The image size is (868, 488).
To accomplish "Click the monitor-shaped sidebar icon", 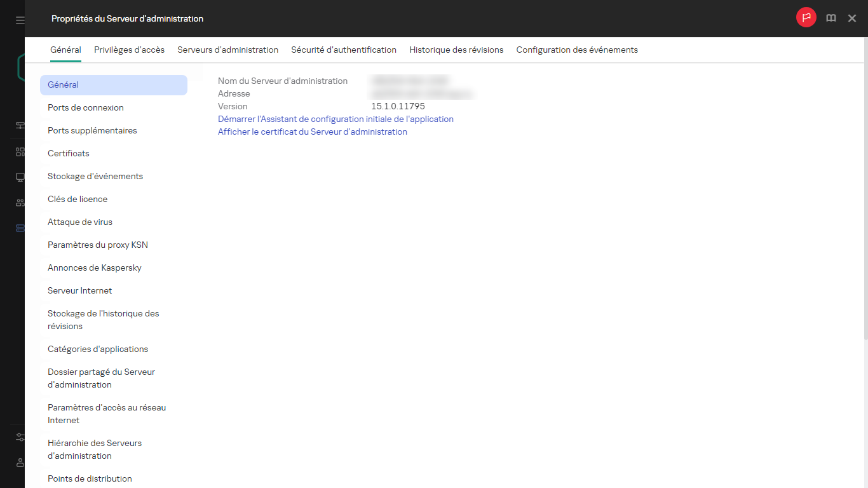I will (x=18, y=177).
